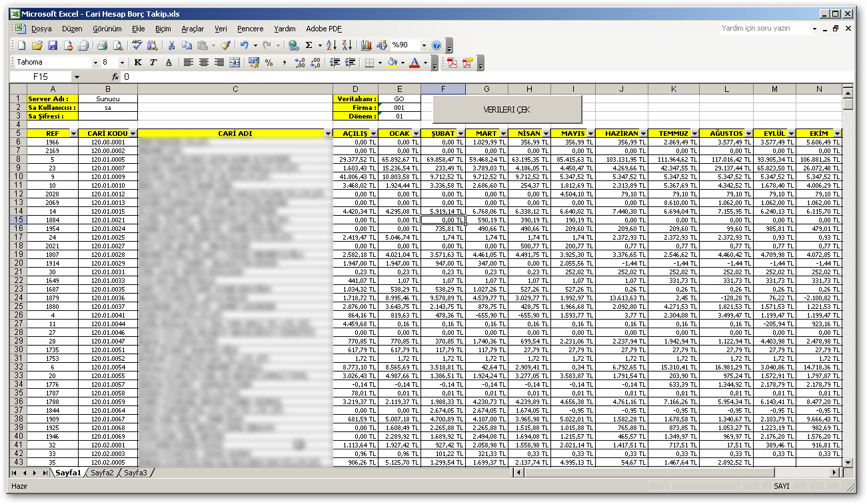The height and width of the screenshot is (504, 867).
Task: Apply Merge and Center to cells
Action: point(235,63)
